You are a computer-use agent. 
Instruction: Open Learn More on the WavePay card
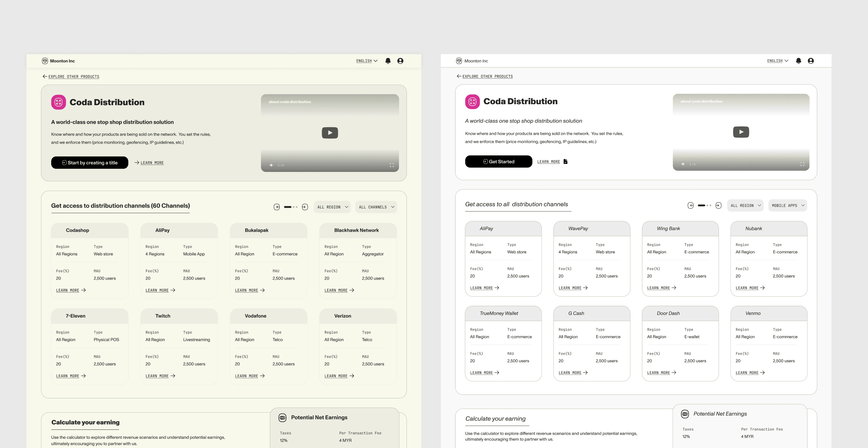point(573,288)
